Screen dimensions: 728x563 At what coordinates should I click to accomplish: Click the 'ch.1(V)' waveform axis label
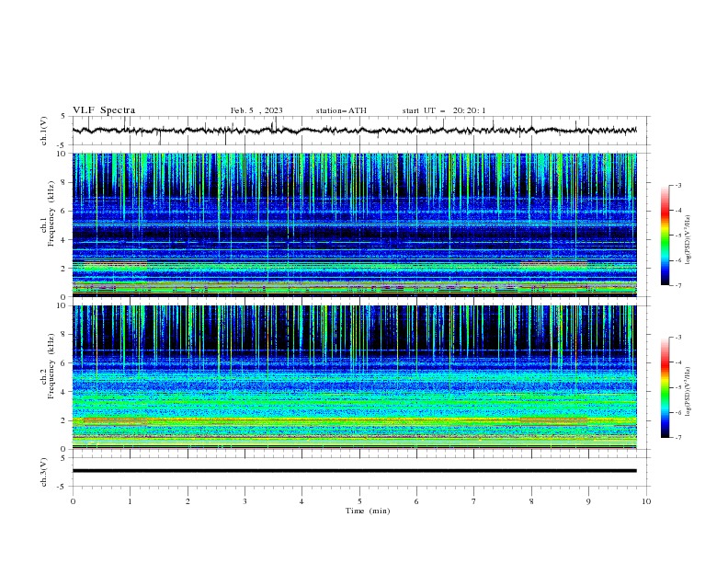[44, 131]
